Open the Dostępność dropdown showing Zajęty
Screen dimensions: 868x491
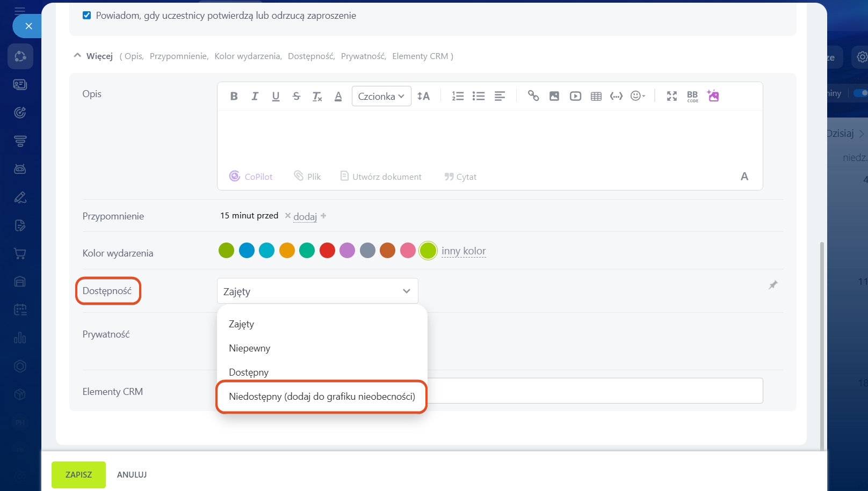point(317,291)
